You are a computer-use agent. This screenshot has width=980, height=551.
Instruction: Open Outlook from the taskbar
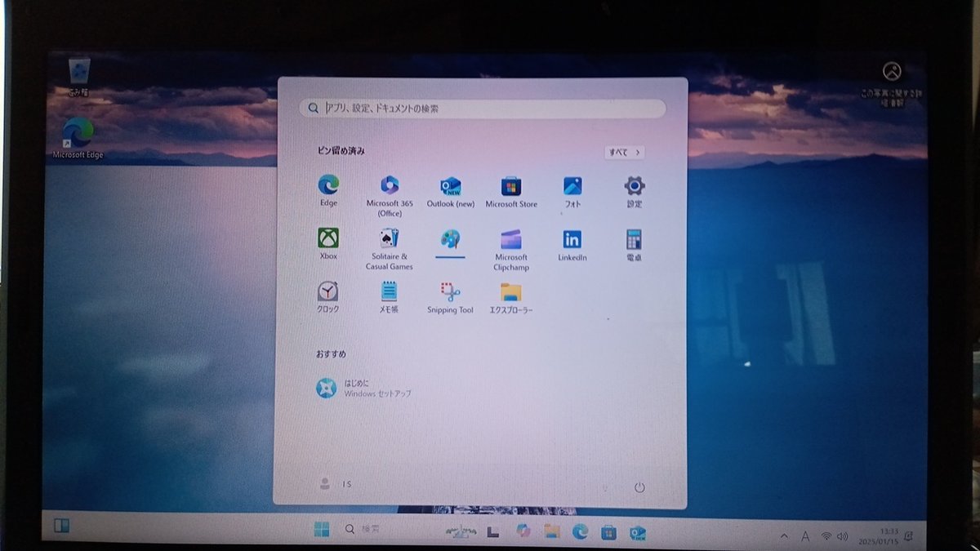pos(638,533)
